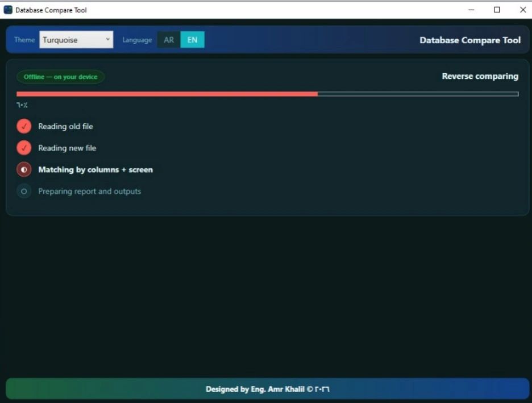Click the in-progress icon beside Matching by columns
The image size is (532, 403).
click(24, 169)
